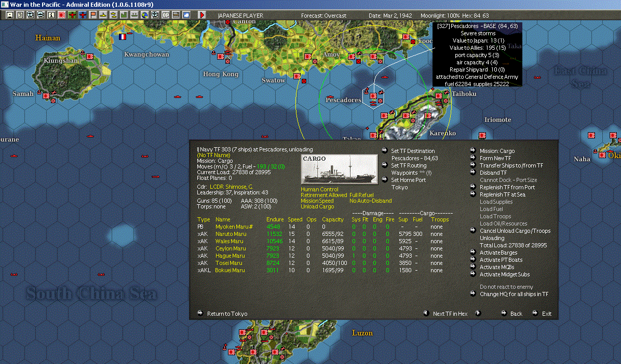Toggle Mission Speed setting
The height and width of the screenshot is (364, 621).
click(317, 201)
